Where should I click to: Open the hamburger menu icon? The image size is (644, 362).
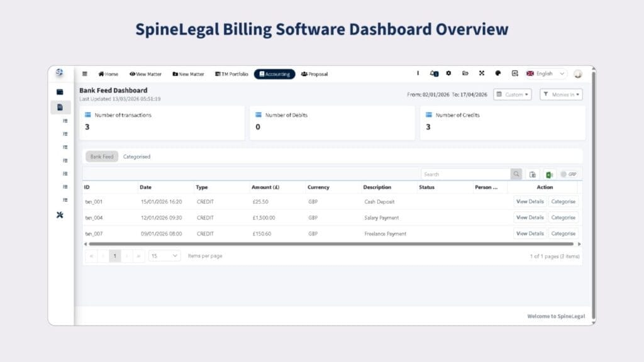point(85,74)
